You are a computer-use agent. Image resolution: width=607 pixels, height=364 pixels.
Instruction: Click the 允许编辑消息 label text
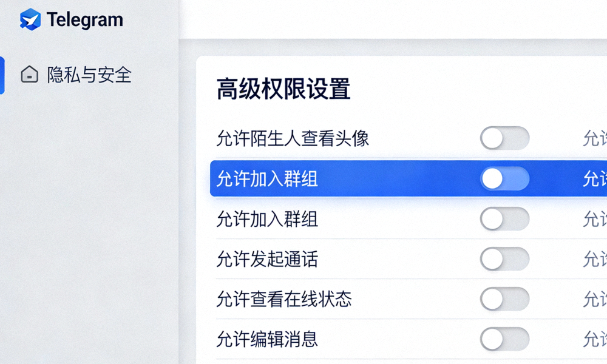267,339
